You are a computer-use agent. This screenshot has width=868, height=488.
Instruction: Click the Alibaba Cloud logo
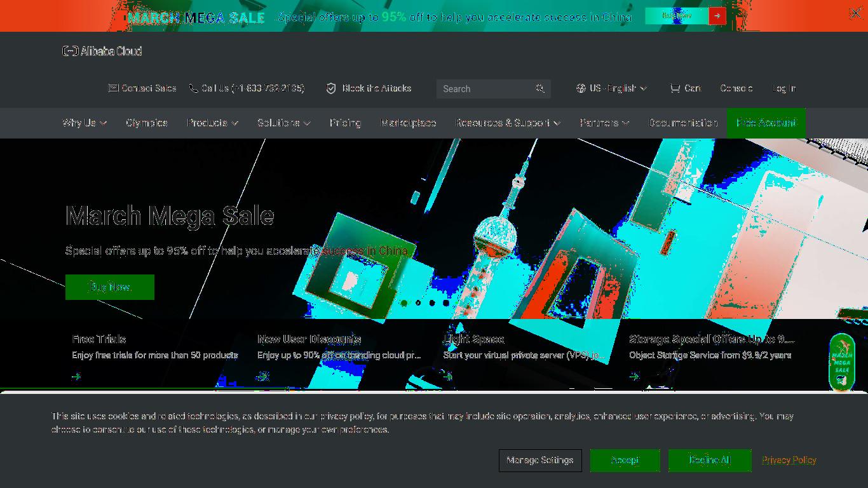click(x=102, y=51)
